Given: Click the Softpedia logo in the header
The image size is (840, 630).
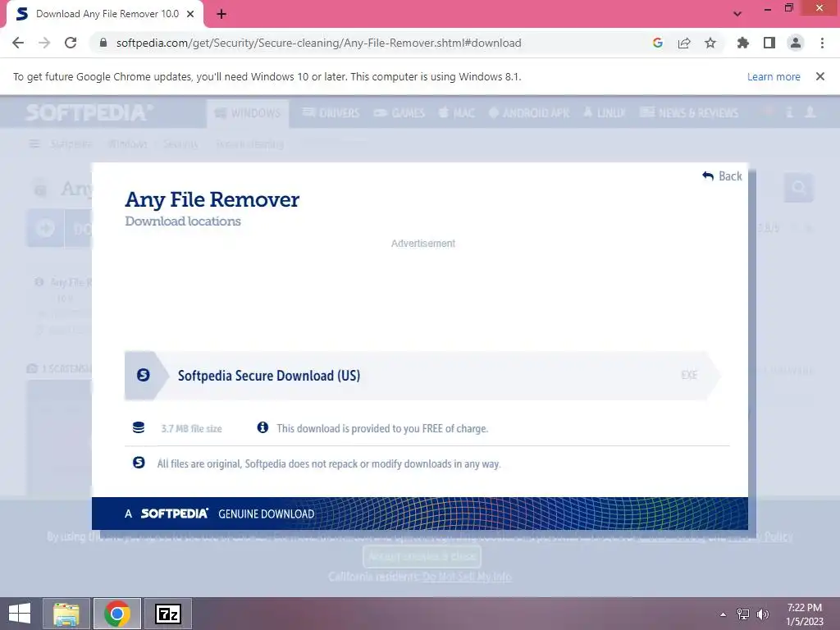Looking at the screenshot, I should click(x=89, y=112).
